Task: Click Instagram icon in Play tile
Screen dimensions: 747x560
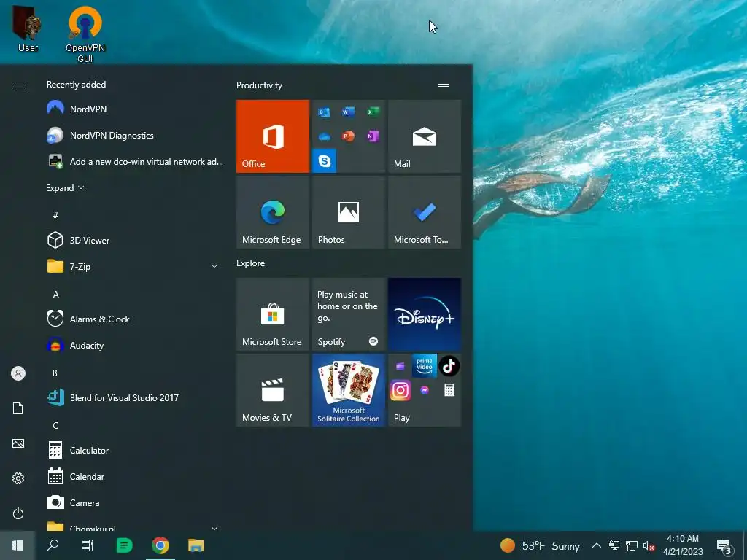Action: tap(400, 390)
